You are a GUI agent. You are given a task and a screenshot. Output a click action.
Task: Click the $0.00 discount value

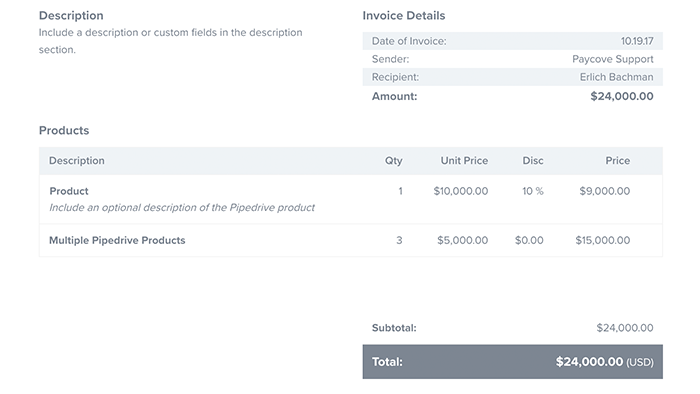click(x=529, y=240)
